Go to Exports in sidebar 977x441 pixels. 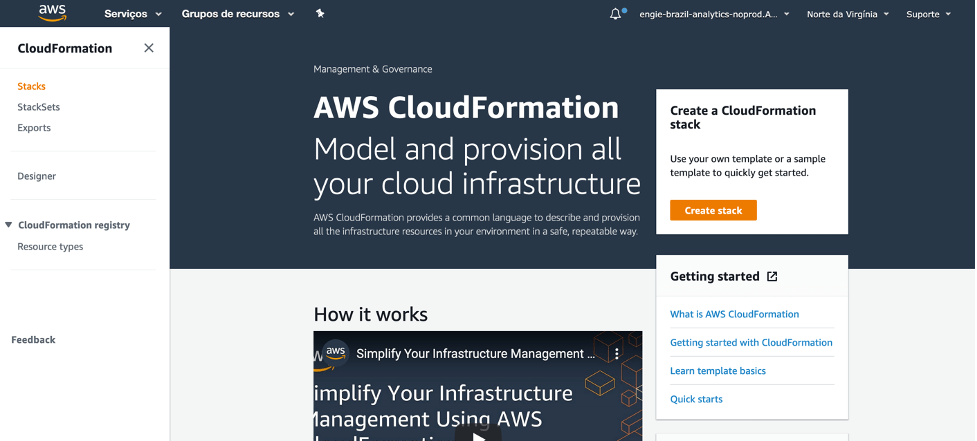point(34,128)
